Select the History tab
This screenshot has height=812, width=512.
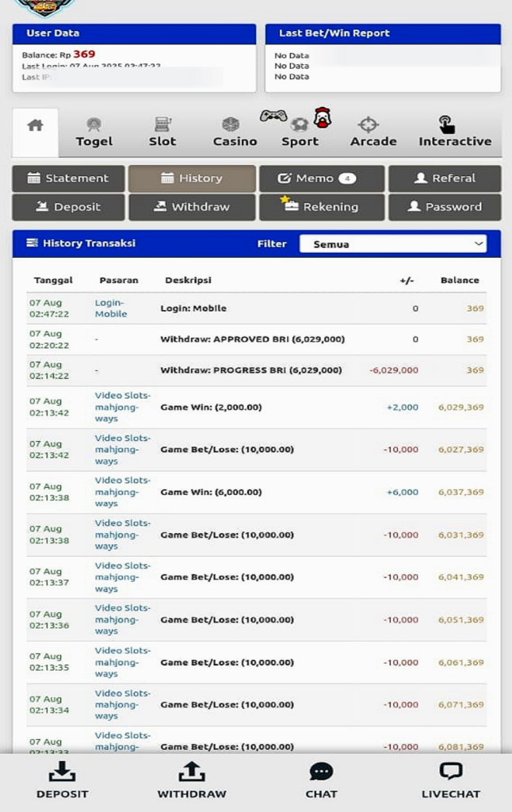[192, 178]
